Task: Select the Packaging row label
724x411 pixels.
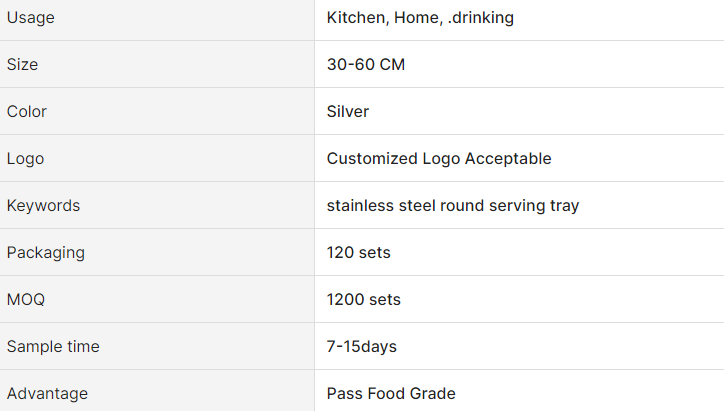Action: 46,253
